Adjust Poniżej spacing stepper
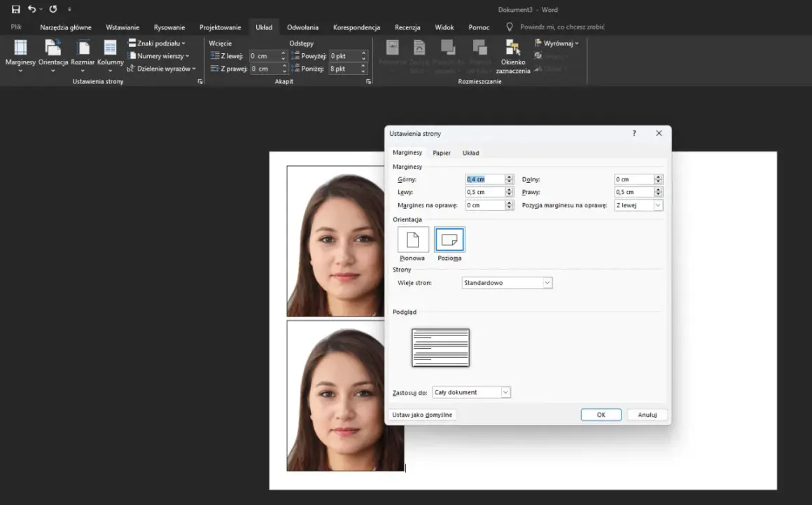The image size is (812, 505). (x=363, y=69)
